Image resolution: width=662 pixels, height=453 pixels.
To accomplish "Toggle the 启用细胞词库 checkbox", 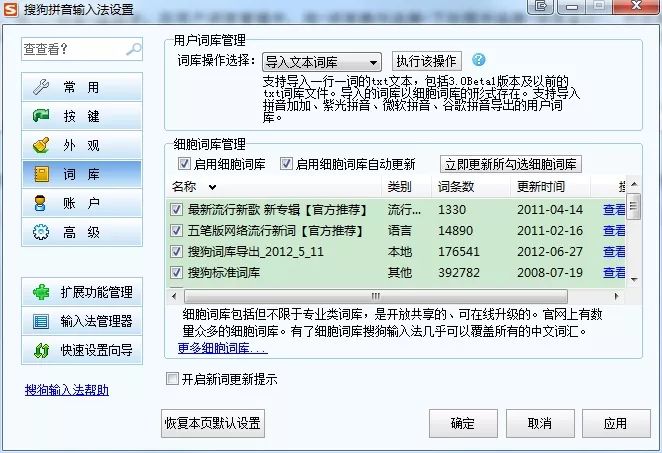I will pos(184,163).
